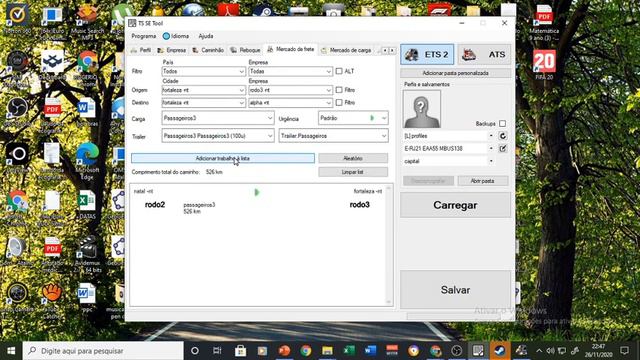The width and height of the screenshot is (640, 360).
Task: Open Task View in taskbar
Action: click(x=217, y=351)
